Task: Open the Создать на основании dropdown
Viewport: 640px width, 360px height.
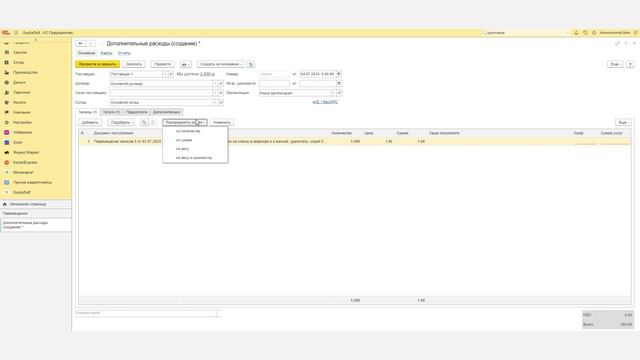Action: coord(221,64)
